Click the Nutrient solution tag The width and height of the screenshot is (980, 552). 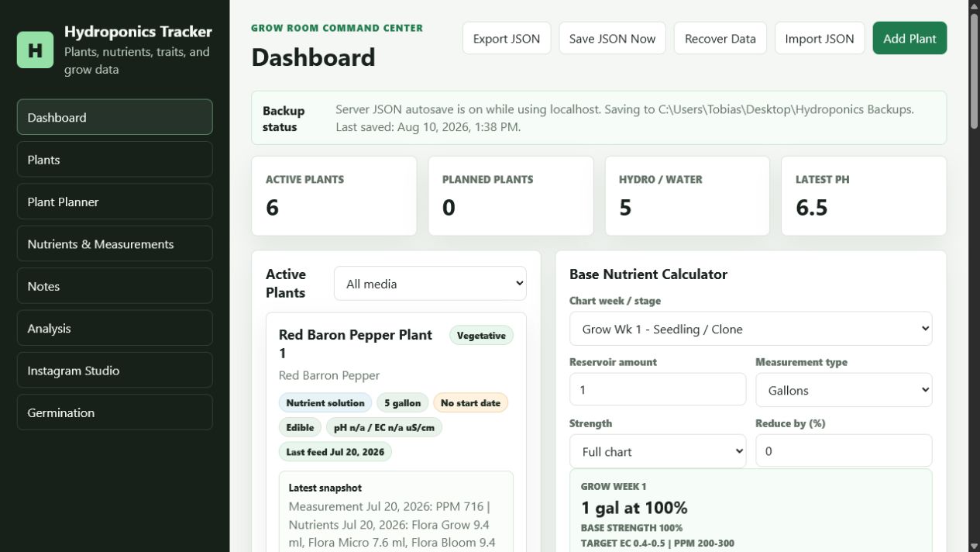coord(325,403)
